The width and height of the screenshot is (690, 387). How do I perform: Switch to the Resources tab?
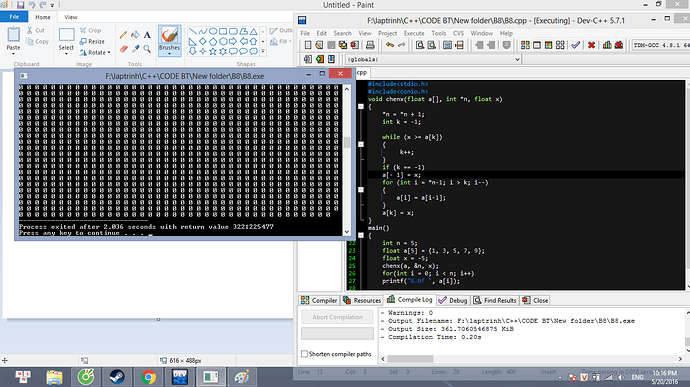click(362, 300)
